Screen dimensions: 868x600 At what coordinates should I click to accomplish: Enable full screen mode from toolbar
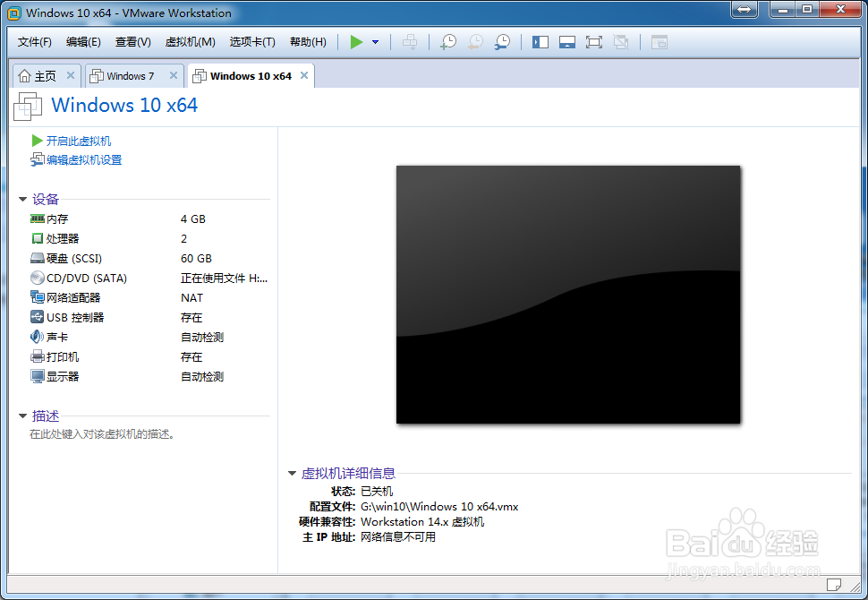point(593,41)
